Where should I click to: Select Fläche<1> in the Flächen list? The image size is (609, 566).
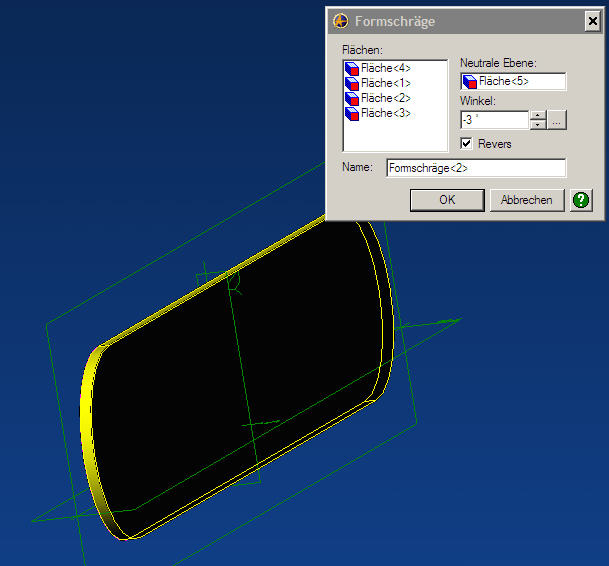(x=385, y=83)
